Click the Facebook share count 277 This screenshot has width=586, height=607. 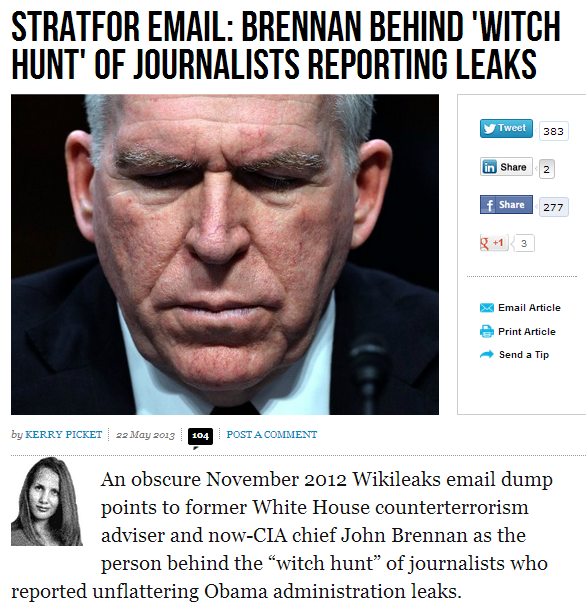click(x=553, y=207)
